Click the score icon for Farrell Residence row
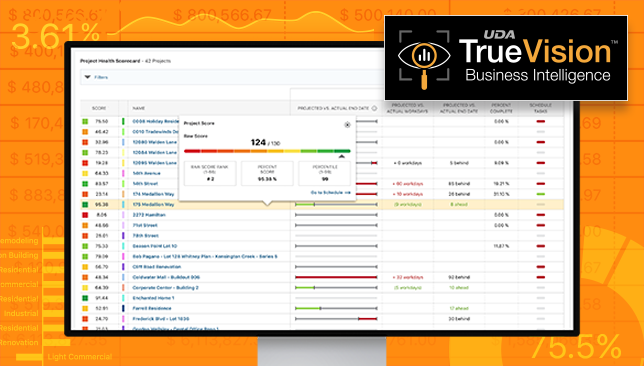The width and height of the screenshot is (644, 366). [85, 308]
